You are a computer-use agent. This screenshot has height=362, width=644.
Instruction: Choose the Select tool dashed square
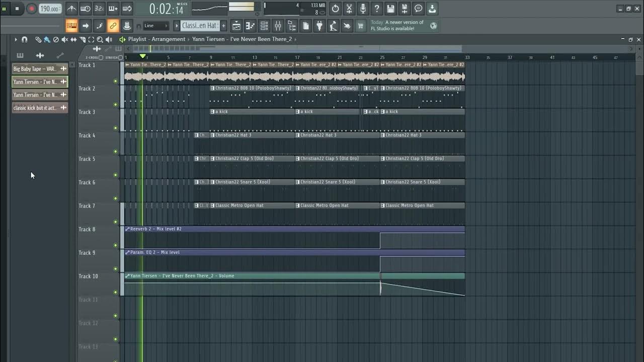pos(91,39)
